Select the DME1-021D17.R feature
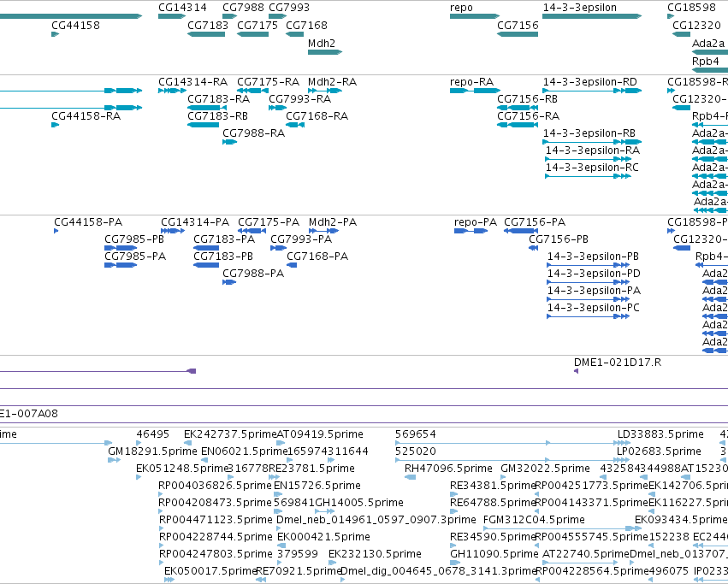The height and width of the screenshot is (584, 728). pyautogui.click(x=577, y=371)
